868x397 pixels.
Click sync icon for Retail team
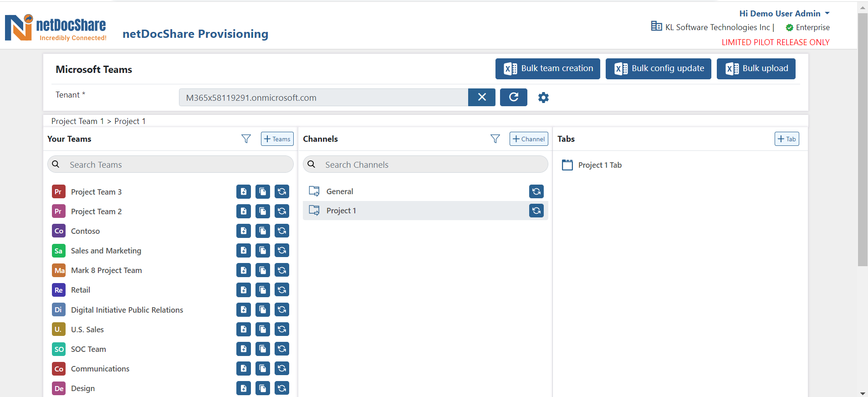click(282, 289)
